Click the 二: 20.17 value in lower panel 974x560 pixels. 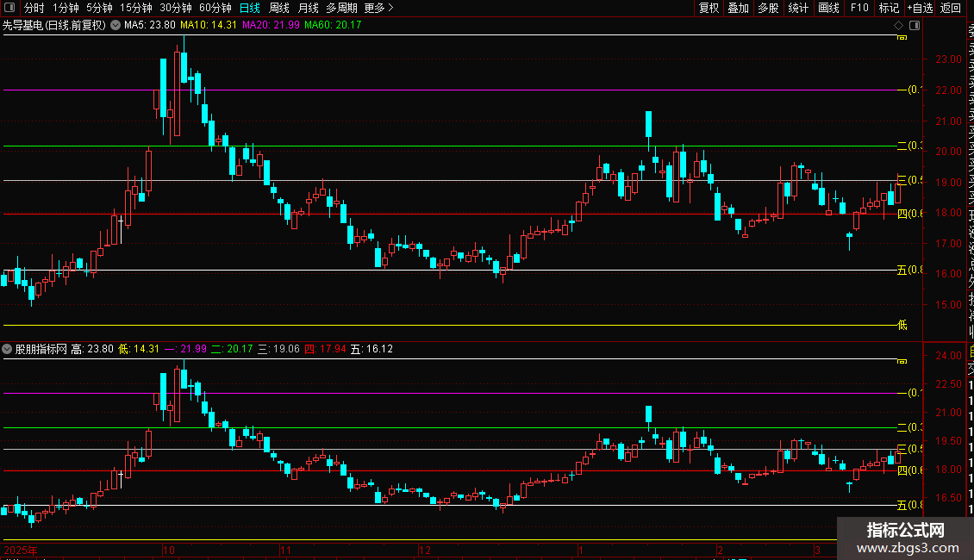pos(233,349)
